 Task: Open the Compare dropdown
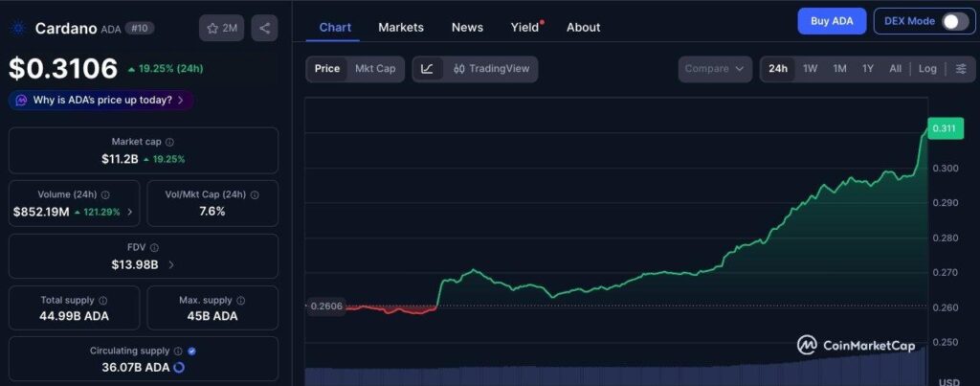[x=715, y=69]
